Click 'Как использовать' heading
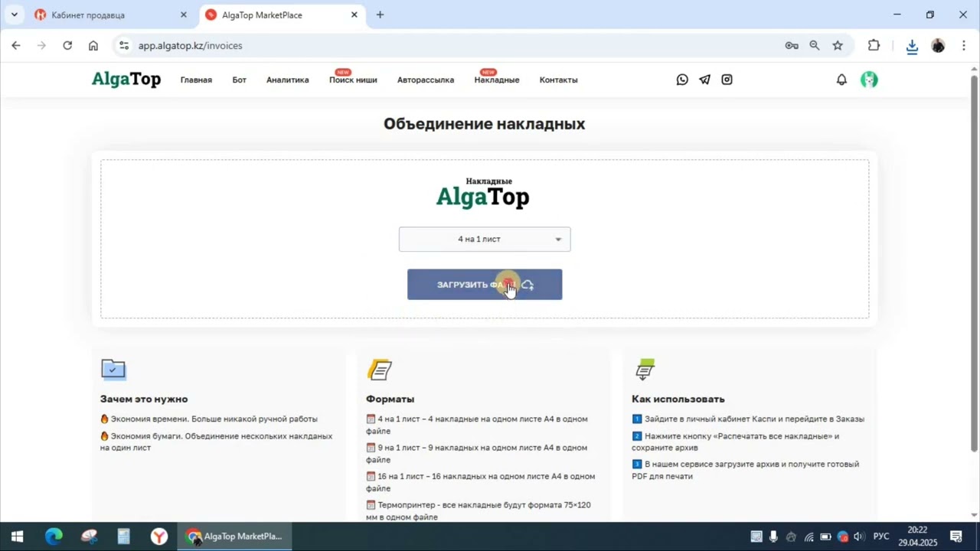The height and width of the screenshot is (551, 980). coord(678,399)
